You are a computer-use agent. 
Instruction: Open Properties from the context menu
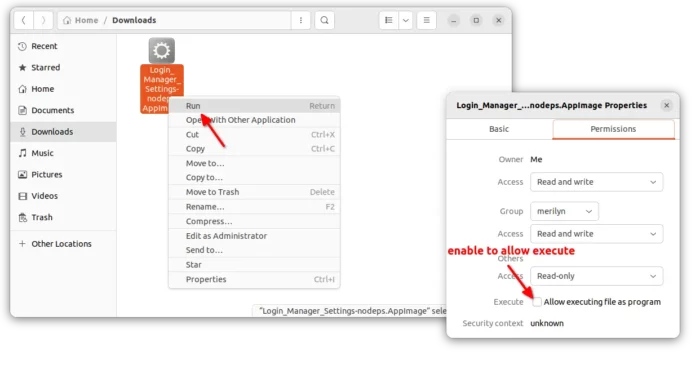(254, 279)
